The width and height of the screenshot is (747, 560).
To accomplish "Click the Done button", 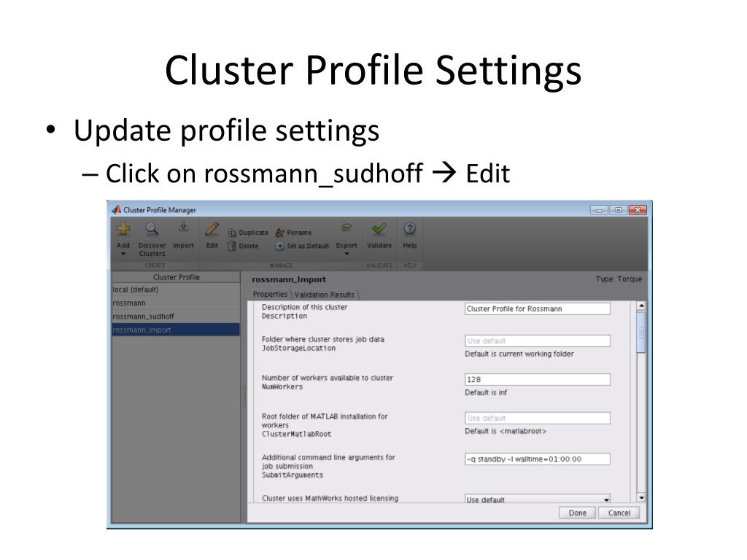I will (578, 513).
